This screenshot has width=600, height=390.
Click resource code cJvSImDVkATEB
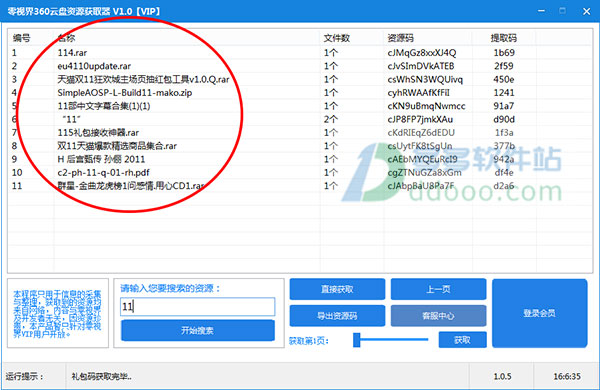click(x=421, y=66)
